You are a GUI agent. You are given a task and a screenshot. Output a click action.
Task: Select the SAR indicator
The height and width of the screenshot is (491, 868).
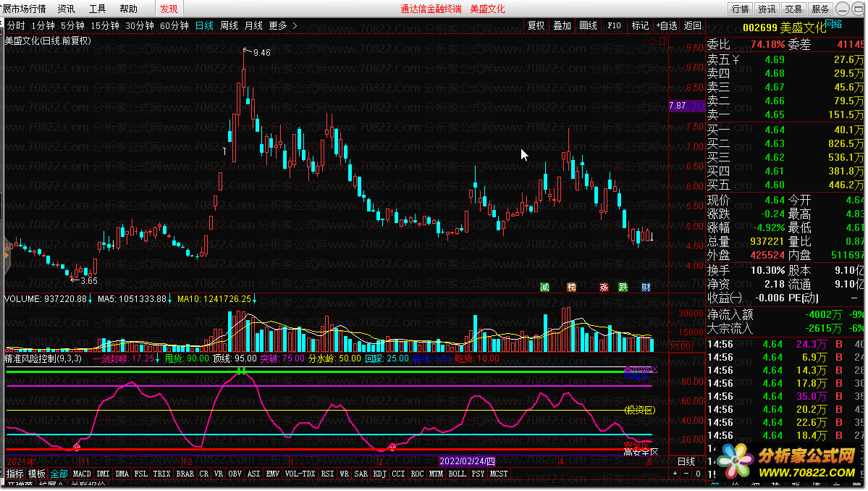pyautogui.click(x=361, y=474)
